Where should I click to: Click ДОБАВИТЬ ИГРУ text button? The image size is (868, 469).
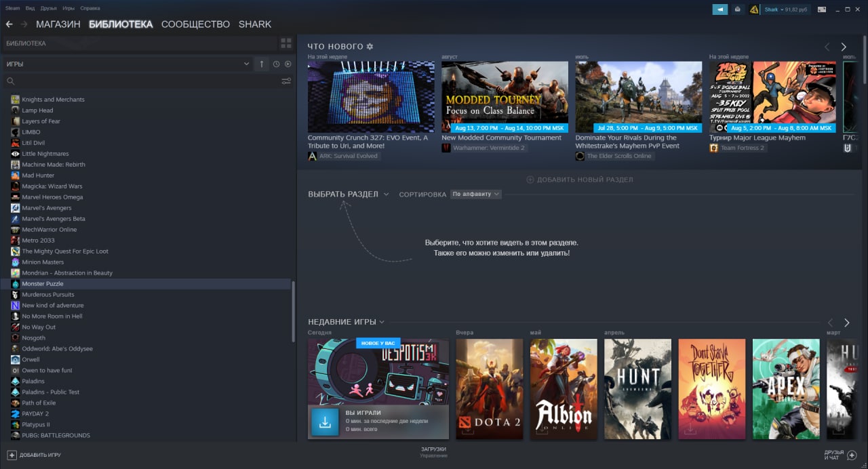(x=40, y=455)
